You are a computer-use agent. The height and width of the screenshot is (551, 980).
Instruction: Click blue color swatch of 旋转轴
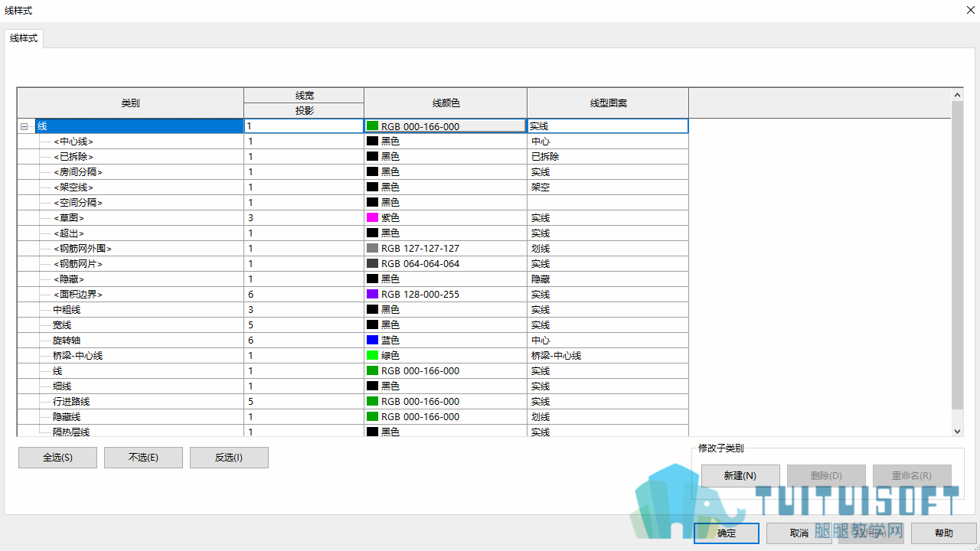[x=373, y=341]
